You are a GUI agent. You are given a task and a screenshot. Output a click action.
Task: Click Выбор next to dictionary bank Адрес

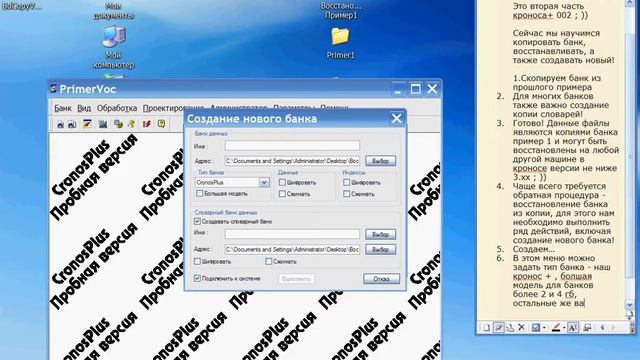[380, 249]
